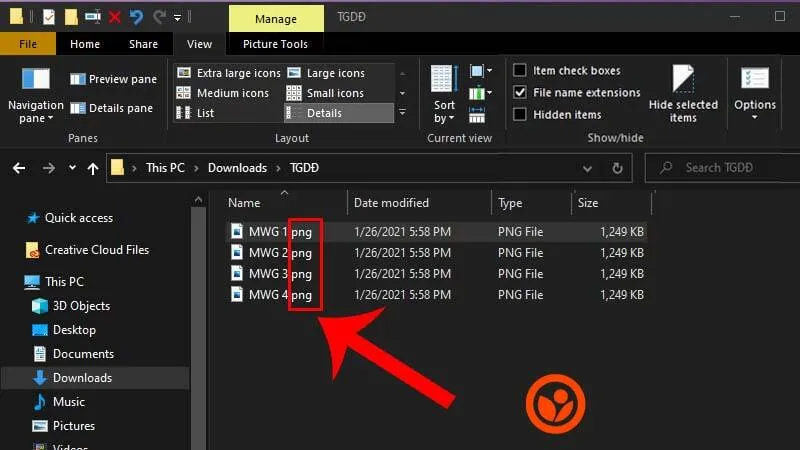
Task: Open Creative Cloud Files in sidebar
Action: pyautogui.click(x=87, y=250)
